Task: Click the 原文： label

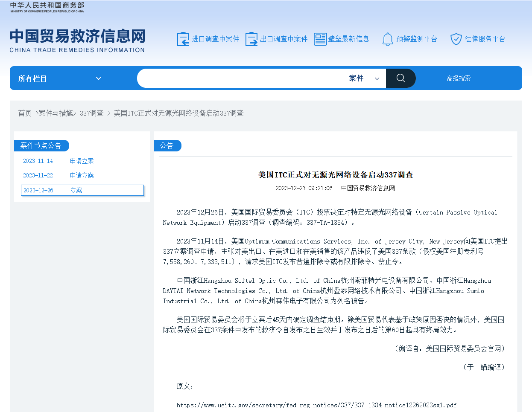Action: [185, 386]
